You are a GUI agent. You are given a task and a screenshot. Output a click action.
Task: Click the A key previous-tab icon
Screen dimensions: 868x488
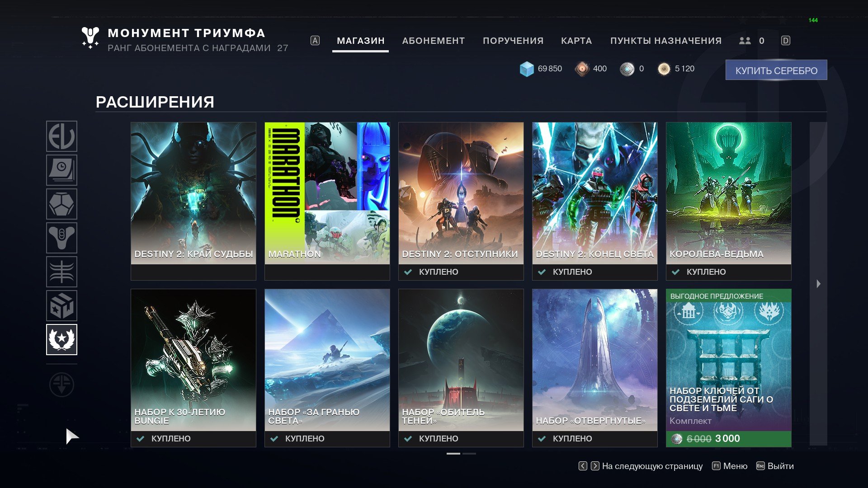click(x=315, y=41)
